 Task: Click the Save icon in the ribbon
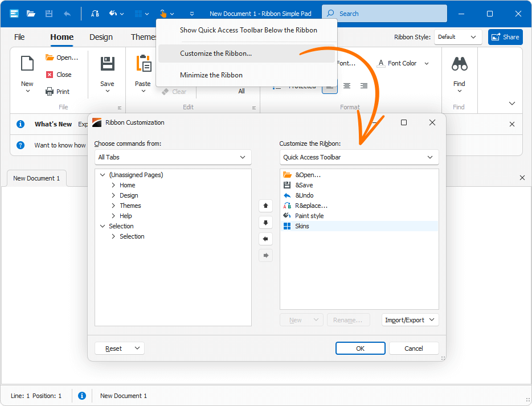(107, 65)
